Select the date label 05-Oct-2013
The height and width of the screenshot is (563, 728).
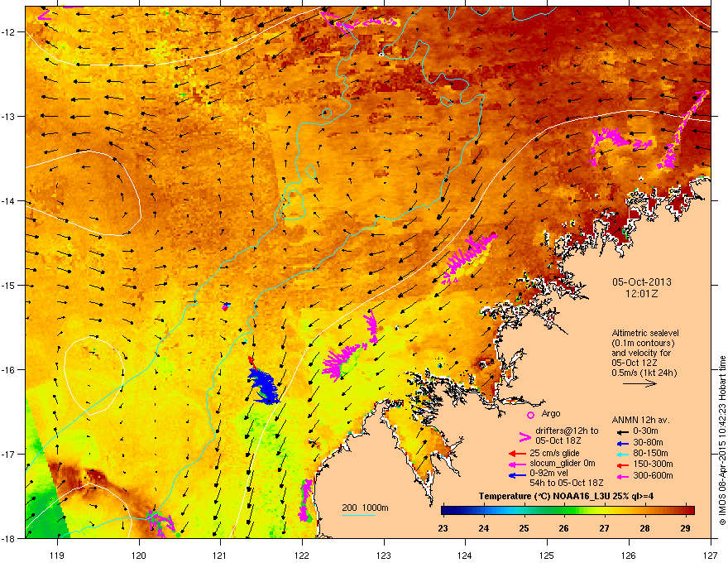point(642,282)
